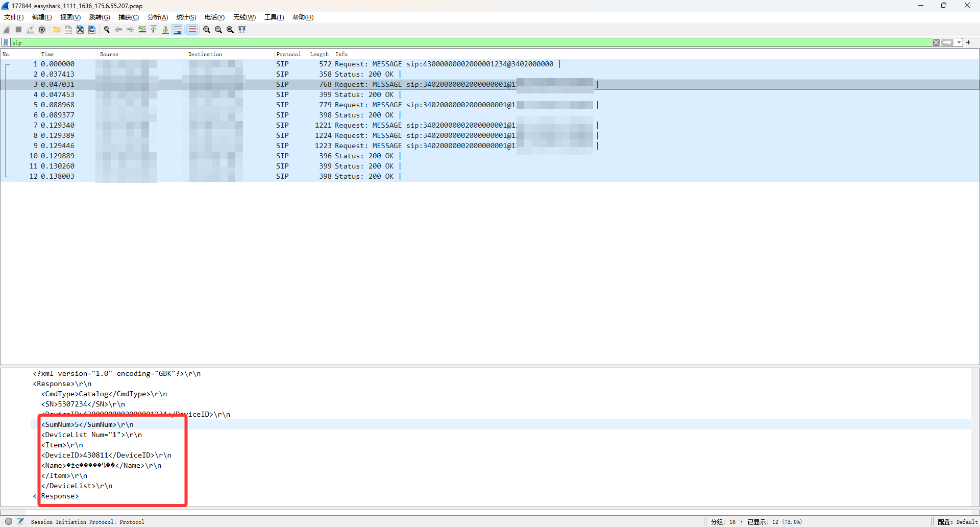Viewport: 980px width, 527px height.
Task: Go to the first packet arrow icon
Action: click(154, 30)
